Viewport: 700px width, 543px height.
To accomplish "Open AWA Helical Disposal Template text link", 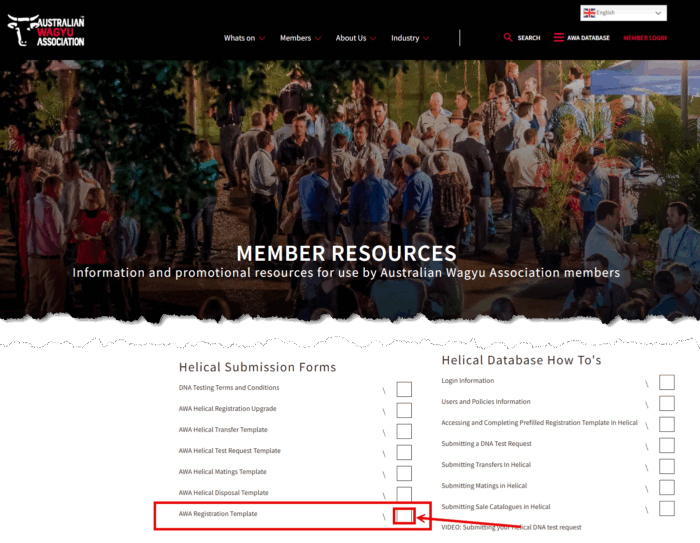I will click(x=223, y=493).
